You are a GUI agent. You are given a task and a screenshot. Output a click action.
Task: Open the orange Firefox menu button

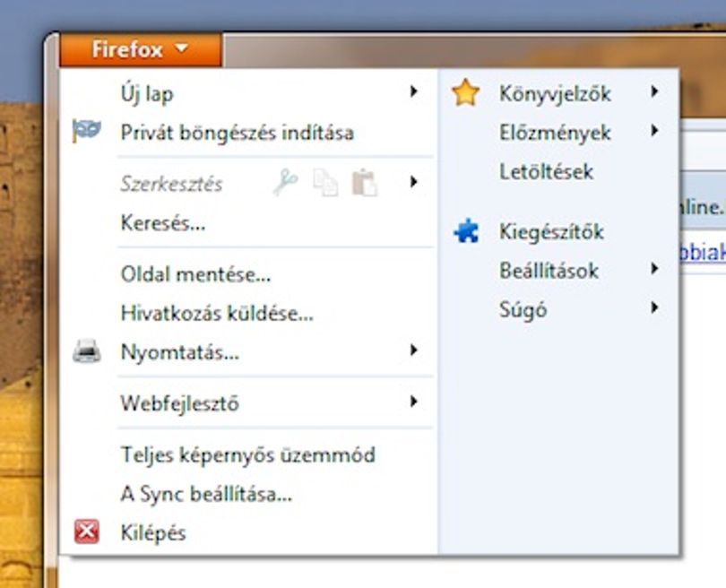[x=141, y=49]
